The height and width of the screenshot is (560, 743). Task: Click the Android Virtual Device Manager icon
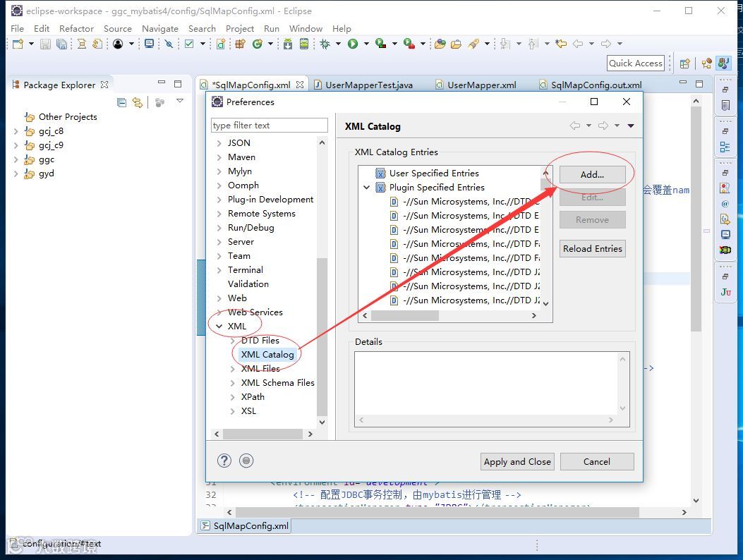304,44
